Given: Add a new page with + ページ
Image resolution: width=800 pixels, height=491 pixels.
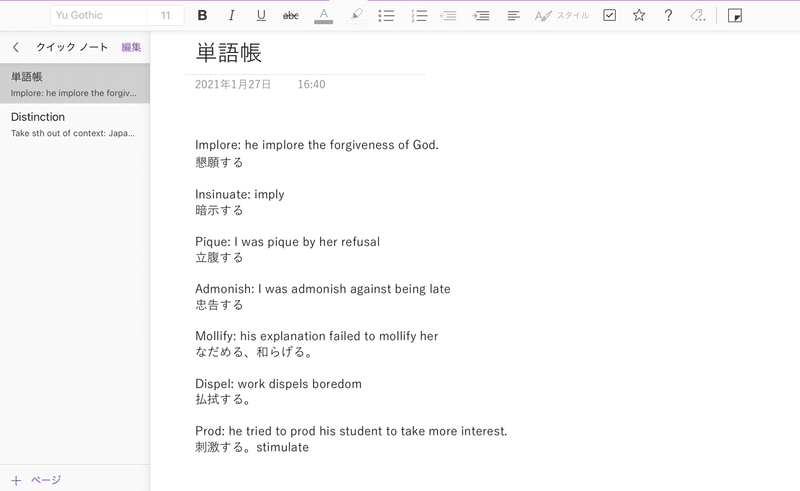Looking at the screenshot, I should point(36,480).
